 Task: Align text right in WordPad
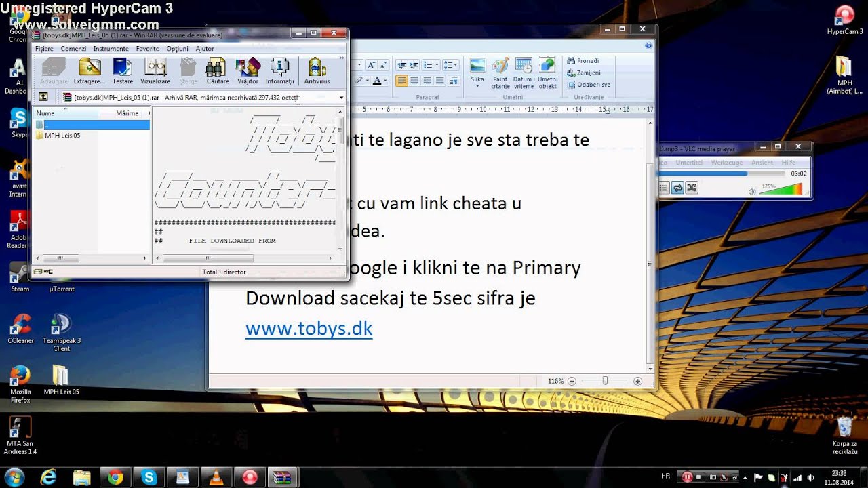(427, 81)
